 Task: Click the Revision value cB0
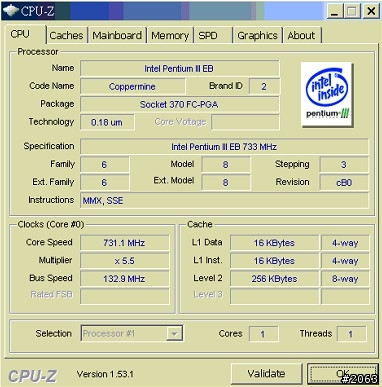(x=344, y=183)
